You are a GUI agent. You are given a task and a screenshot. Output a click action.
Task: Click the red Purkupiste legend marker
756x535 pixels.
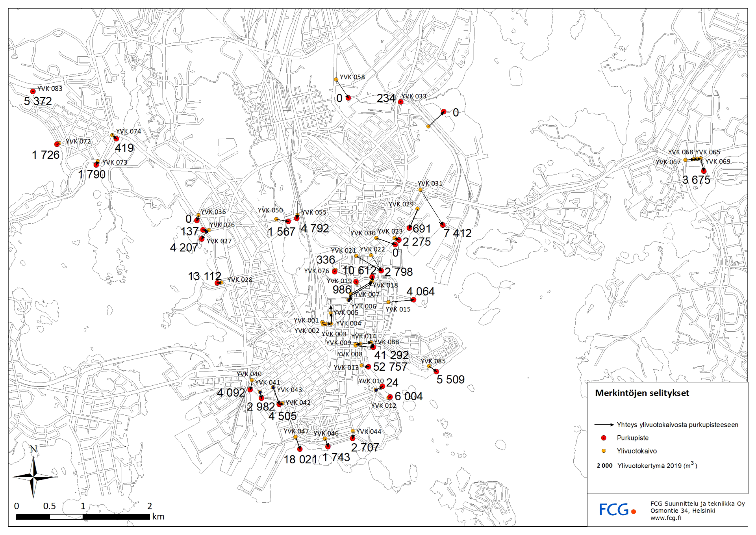604,438
